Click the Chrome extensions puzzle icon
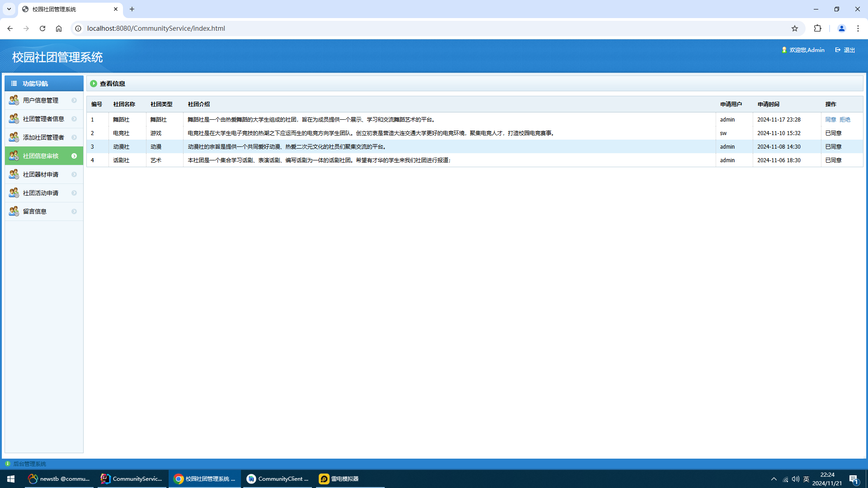This screenshot has height=488, width=868. (x=817, y=28)
